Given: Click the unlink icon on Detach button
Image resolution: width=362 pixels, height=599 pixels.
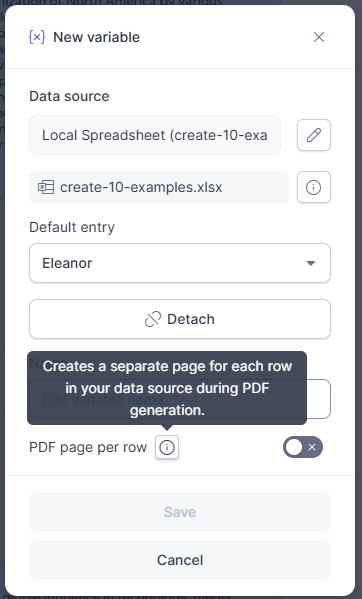Looking at the screenshot, I should click(153, 319).
